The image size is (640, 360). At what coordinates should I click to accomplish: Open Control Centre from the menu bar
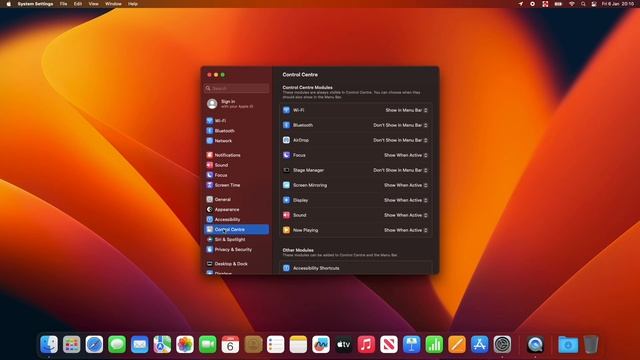[x=594, y=4]
